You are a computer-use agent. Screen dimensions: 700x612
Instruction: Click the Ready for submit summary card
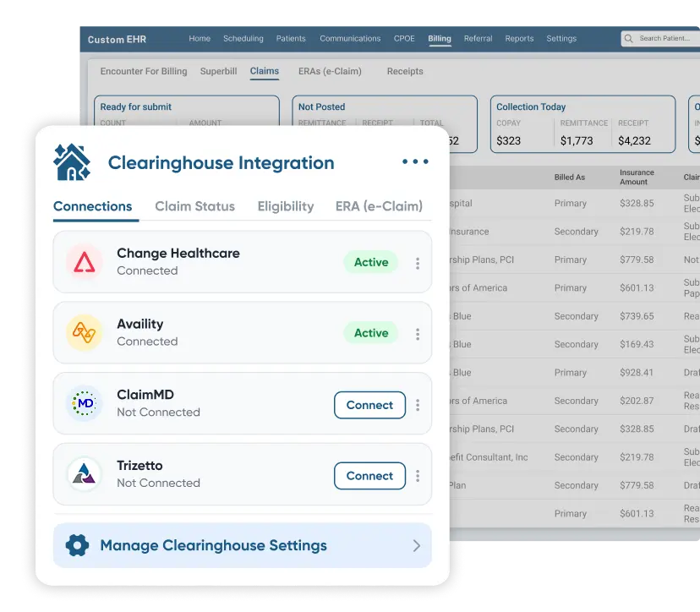(187, 111)
